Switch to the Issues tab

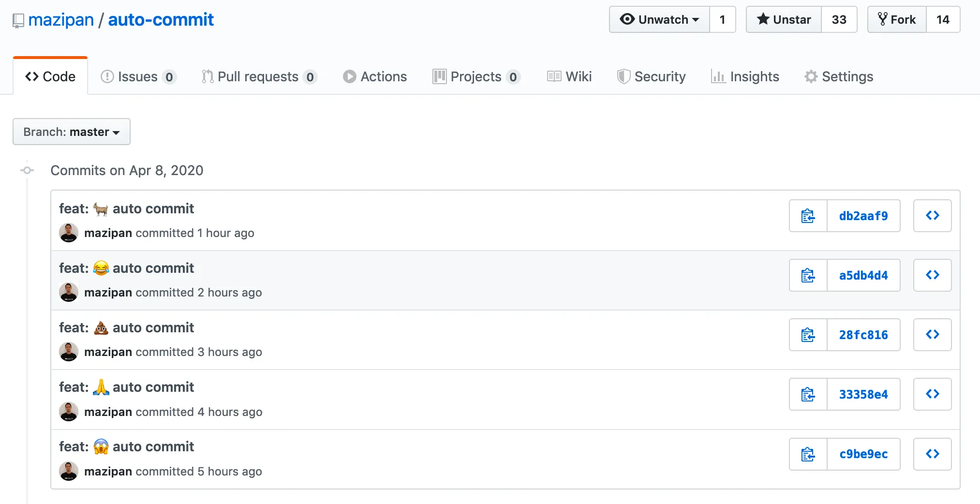[138, 76]
